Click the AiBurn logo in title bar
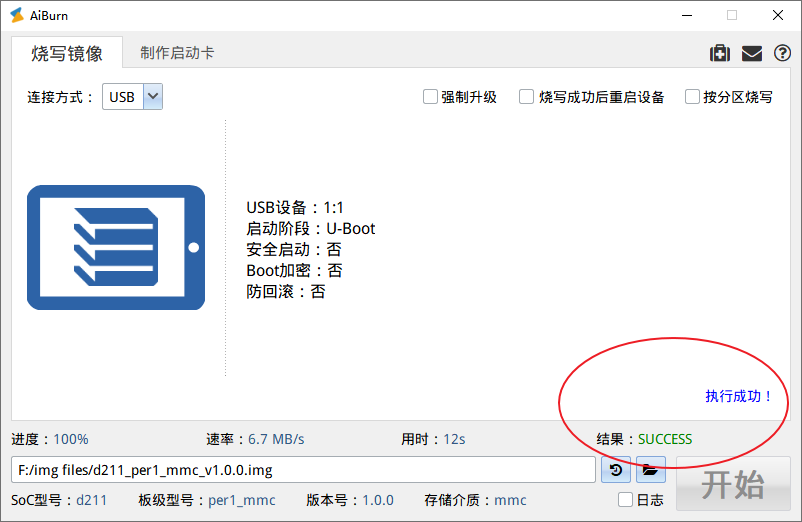Viewport: 802px width, 522px height. pos(17,15)
